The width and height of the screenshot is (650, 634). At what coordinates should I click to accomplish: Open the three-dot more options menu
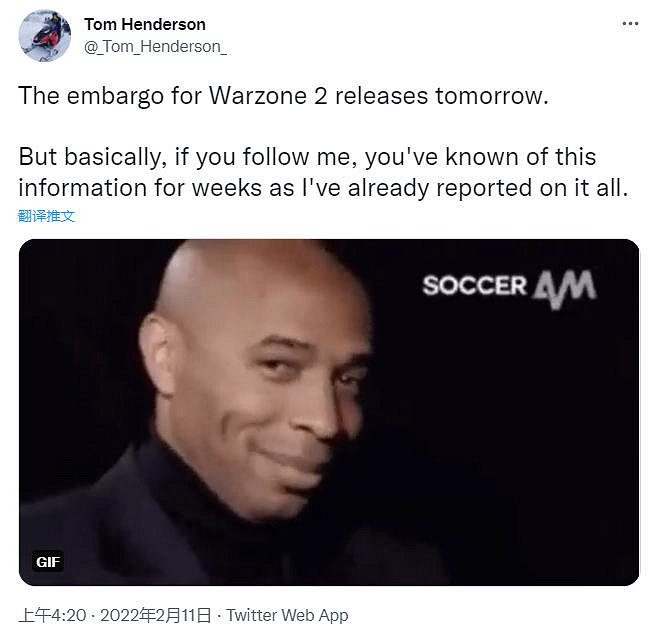630,24
